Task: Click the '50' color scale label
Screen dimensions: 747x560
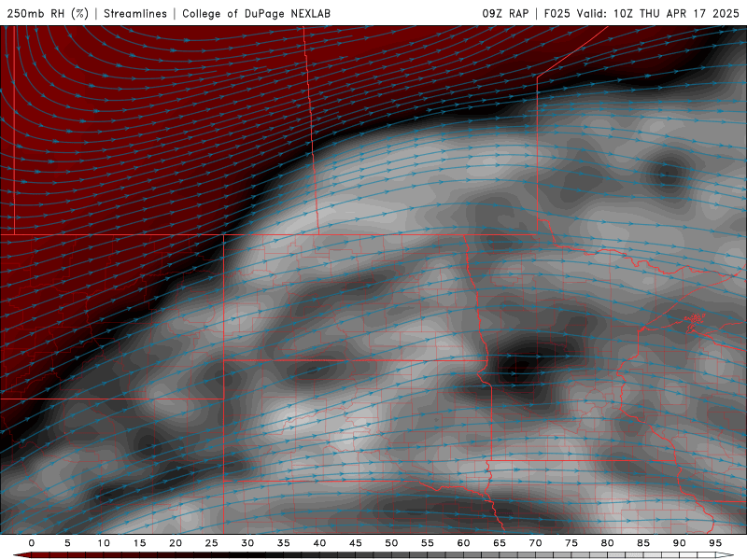Action: (391, 543)
